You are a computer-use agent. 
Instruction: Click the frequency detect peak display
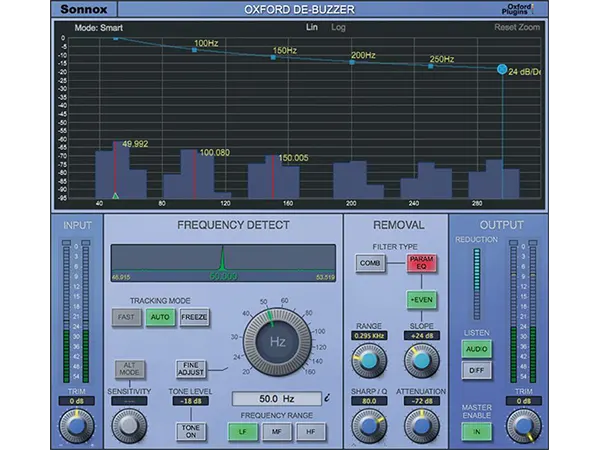pos(223,263)
